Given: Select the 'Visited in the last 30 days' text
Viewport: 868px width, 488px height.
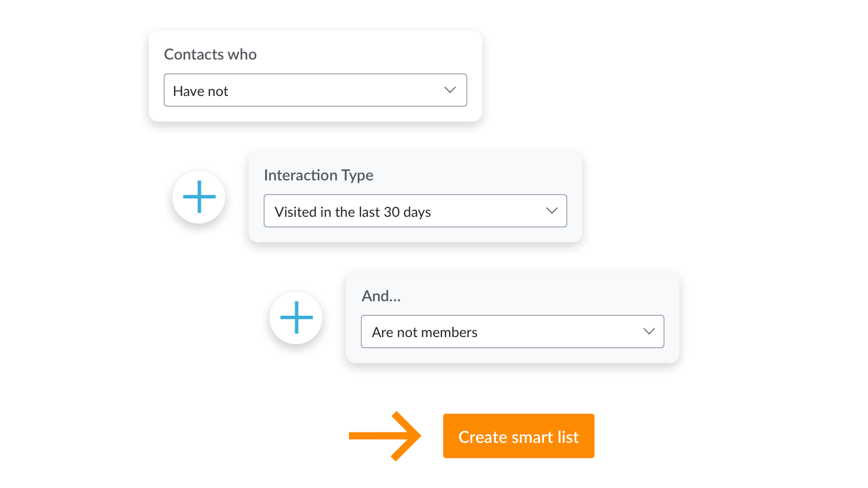Looking at the screenshot, I should [352, 212].
